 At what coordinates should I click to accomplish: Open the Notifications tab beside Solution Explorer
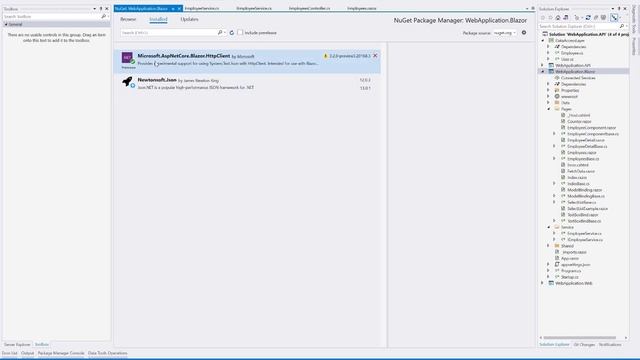click(x=610, y=344)
